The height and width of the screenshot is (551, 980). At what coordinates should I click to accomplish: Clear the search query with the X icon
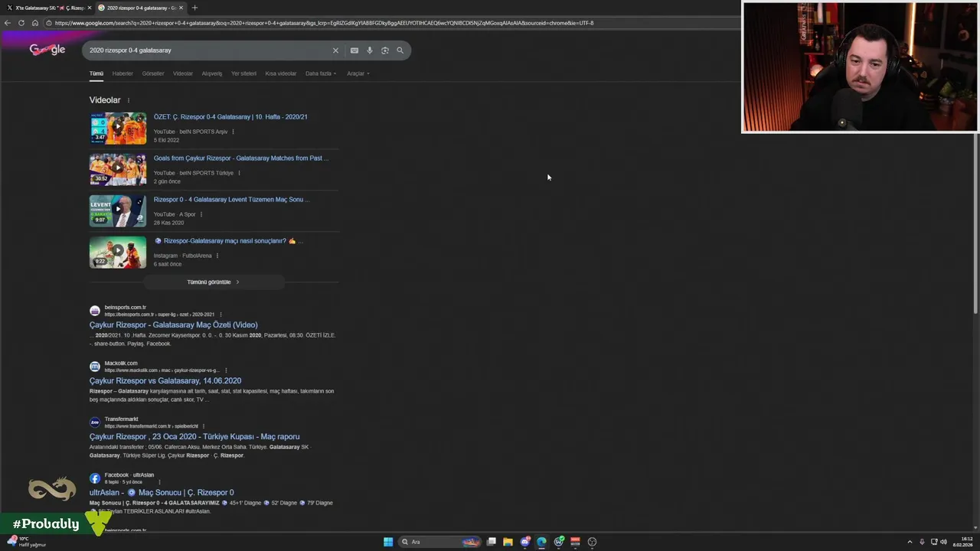[335, 51]
